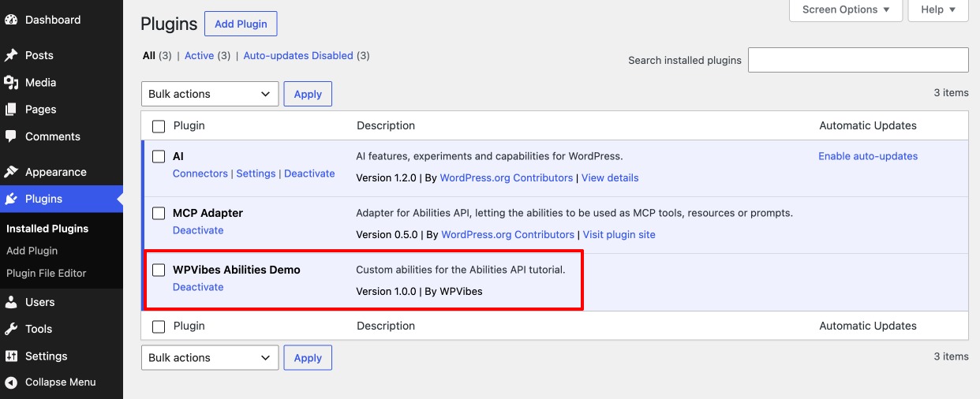Screen dimensions: 980x399
Task: Click the MCP Adapter plugin name
Action: tap(208, 213)
